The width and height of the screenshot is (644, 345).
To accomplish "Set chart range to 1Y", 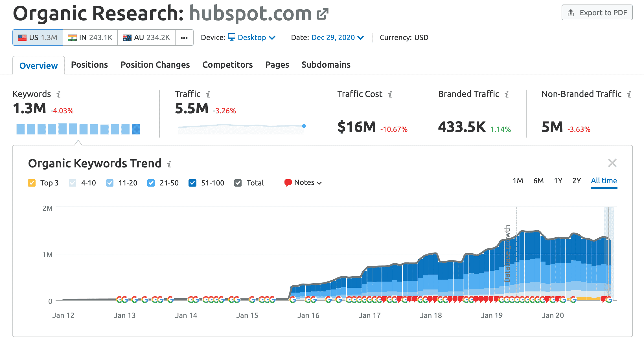I will [558, 181].
